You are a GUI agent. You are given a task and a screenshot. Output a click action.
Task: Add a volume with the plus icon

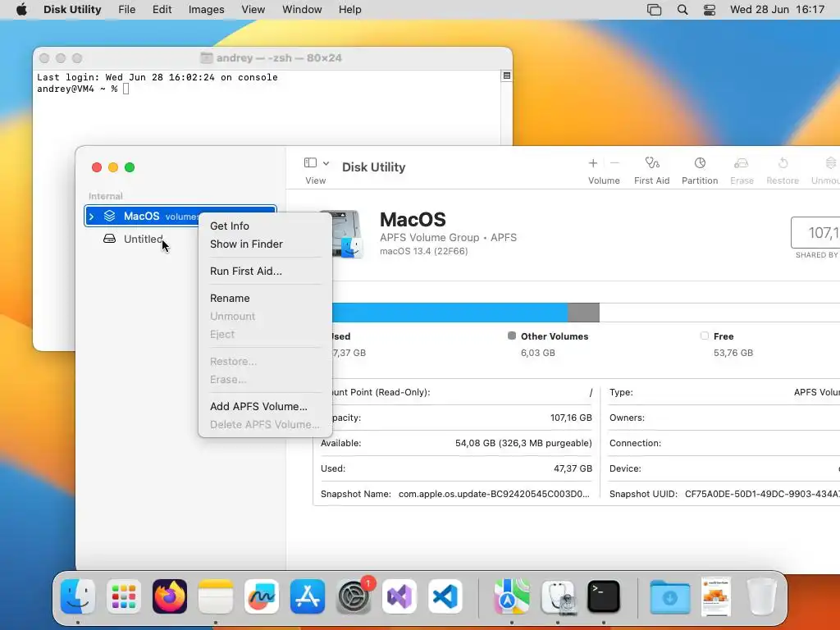(x=593, y=163)
